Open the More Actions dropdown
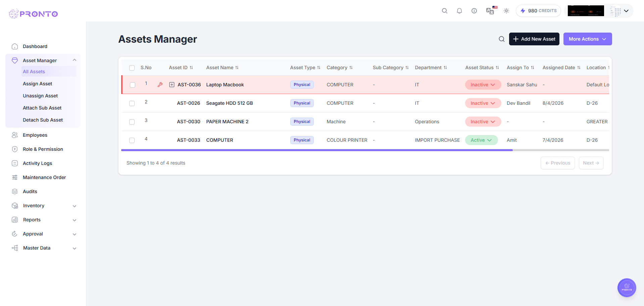644x306 pixels. tap(587, 39)
